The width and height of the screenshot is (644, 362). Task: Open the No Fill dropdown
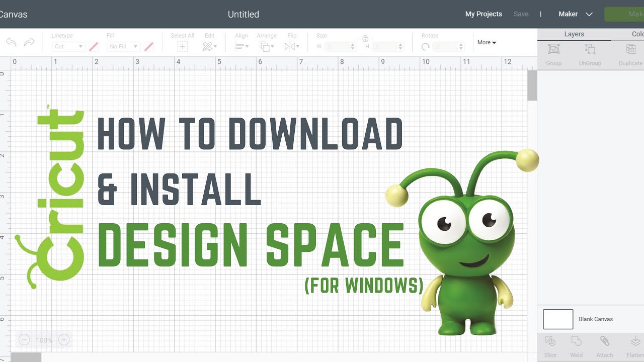click(x=123, y=46)
